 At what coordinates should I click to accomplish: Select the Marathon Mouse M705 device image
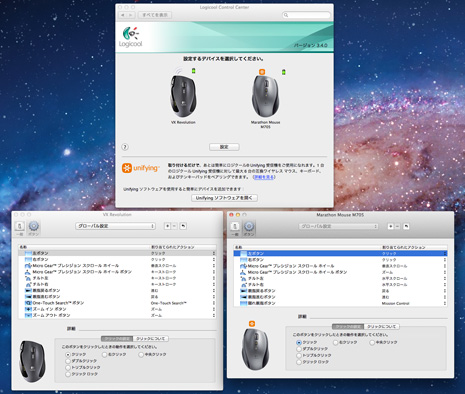tap(265, 96)
